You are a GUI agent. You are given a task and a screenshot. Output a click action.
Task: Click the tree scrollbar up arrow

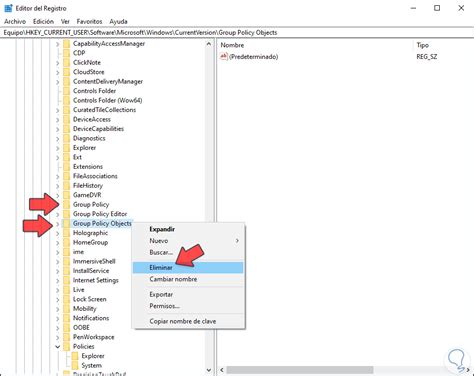209,44
